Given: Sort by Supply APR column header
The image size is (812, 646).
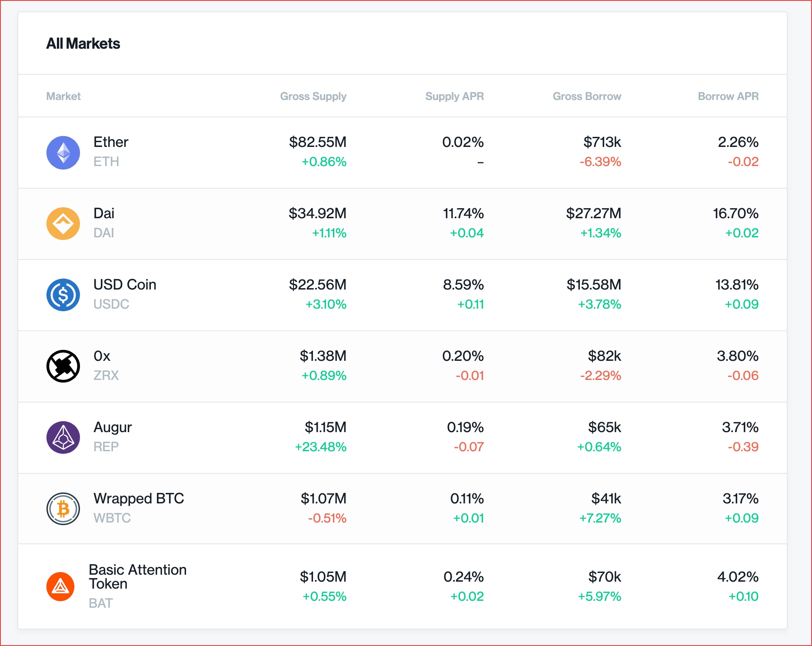Looking at the screenshot, I should point(454,96).
